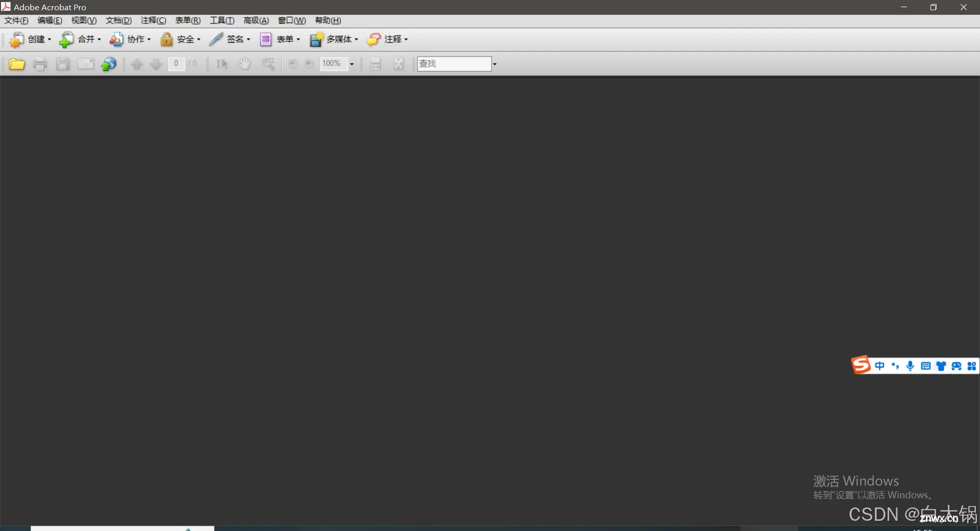Open the 窗口(W) menu
The width and height of the screenshot is (980, 531).
pyautogui.click(x=291, y=20)
